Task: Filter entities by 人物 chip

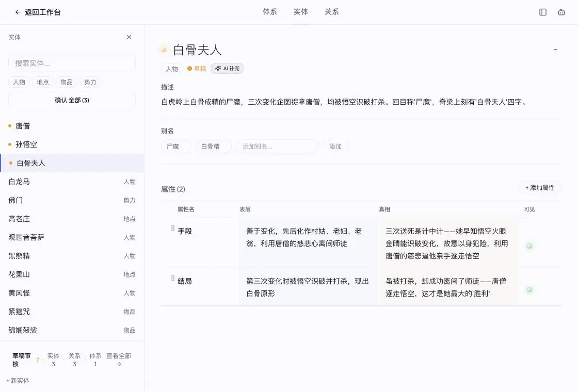Action: tap(19, 82)
